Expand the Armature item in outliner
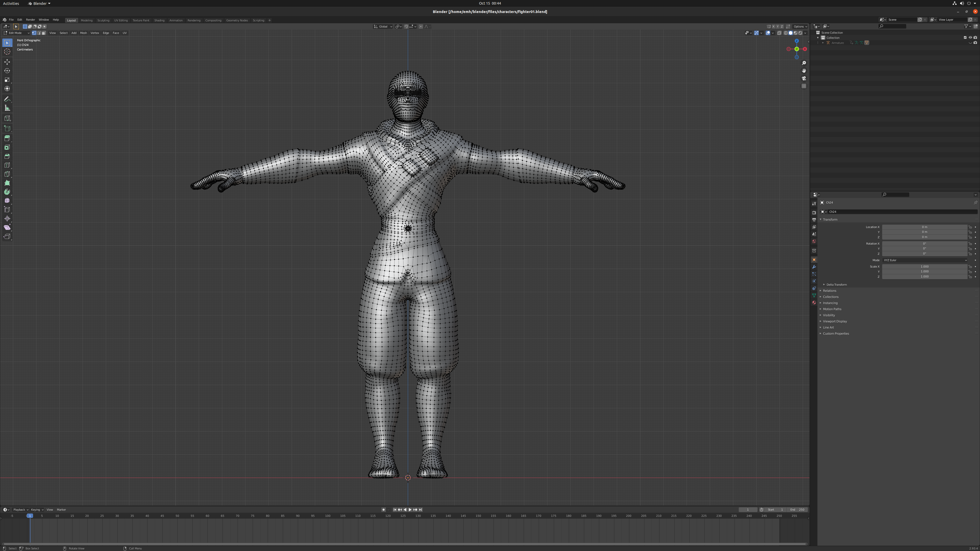Image resolution: width=980 pixels, height=551 pixels. coord(823,43)
